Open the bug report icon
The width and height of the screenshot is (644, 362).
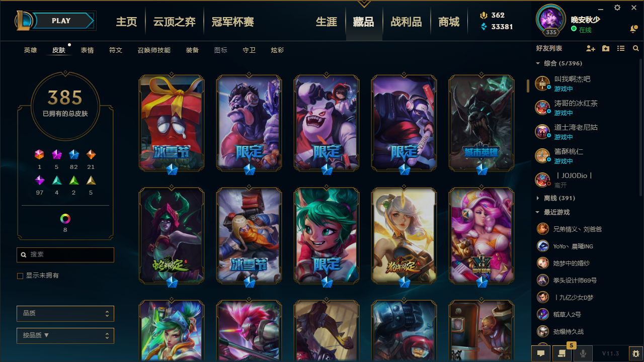click(636, 353)
